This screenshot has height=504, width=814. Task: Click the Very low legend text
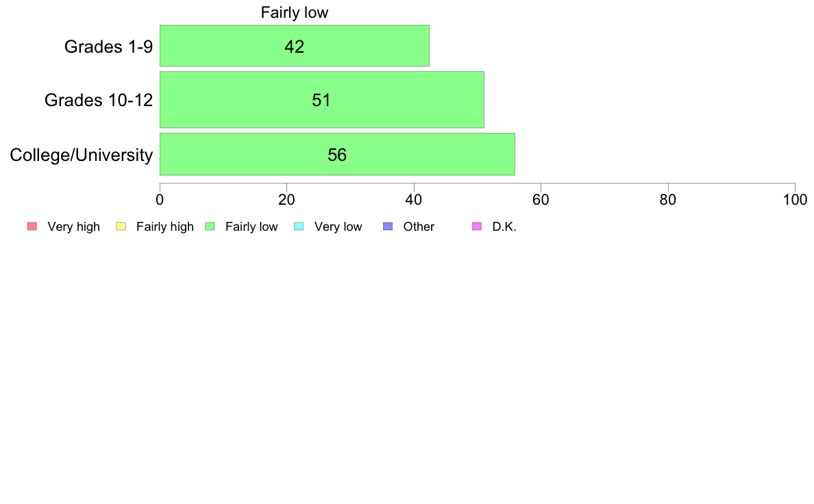tap(338, 227)
